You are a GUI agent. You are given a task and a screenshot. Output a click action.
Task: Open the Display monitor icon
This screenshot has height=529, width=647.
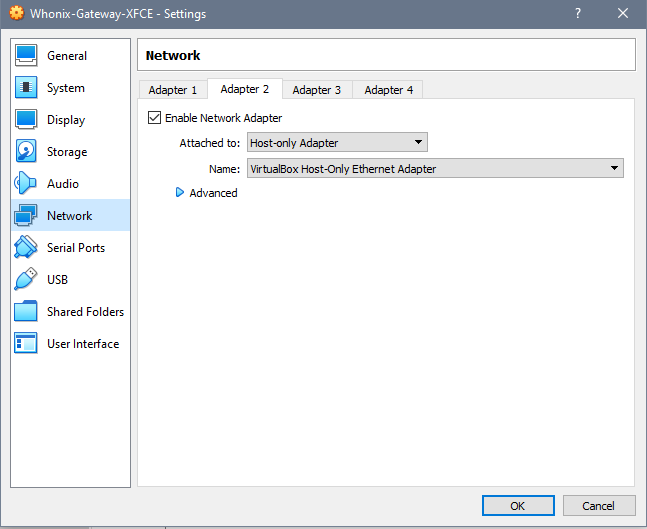click(x=27, y=120)
